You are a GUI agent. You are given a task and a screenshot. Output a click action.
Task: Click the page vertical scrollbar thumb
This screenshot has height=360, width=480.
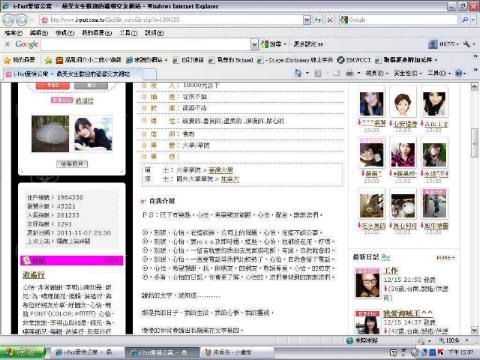click(x=474, y=142)
